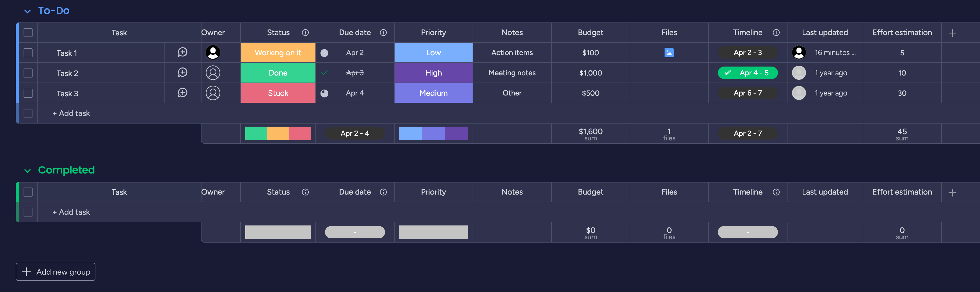Check the box for Task 3
Screen dimensions: 980x292
click(x=28, y=93)
